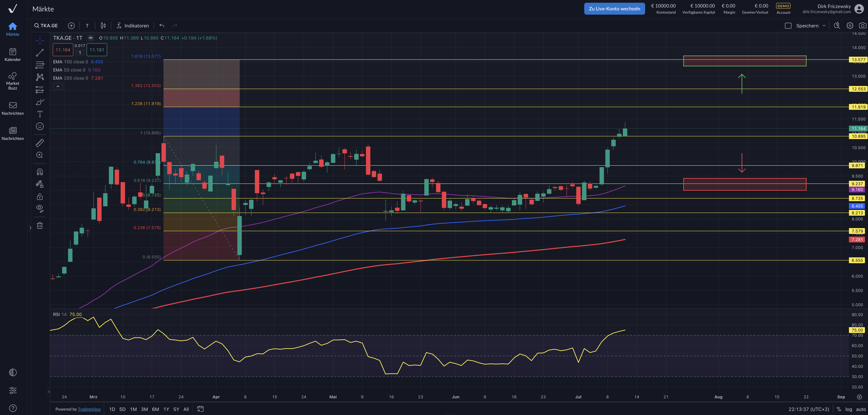
Task: Click Zu Live-Konto wechseln button
Action: click(x=614, y=9)
